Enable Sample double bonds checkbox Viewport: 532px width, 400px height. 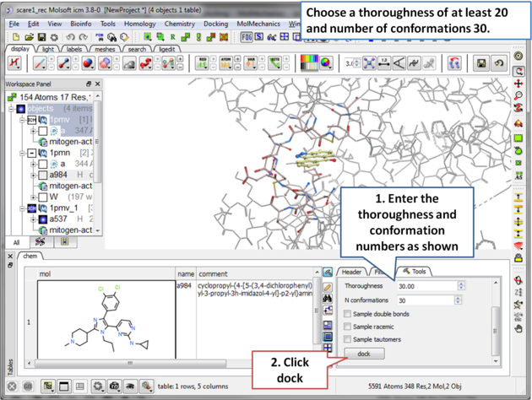[x=348, y=314]
